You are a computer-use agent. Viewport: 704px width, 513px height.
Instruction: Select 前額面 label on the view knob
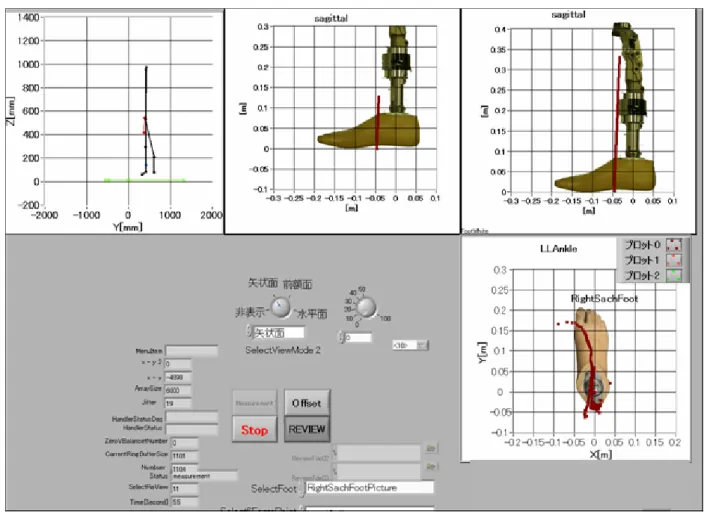[x=298, y=284]
